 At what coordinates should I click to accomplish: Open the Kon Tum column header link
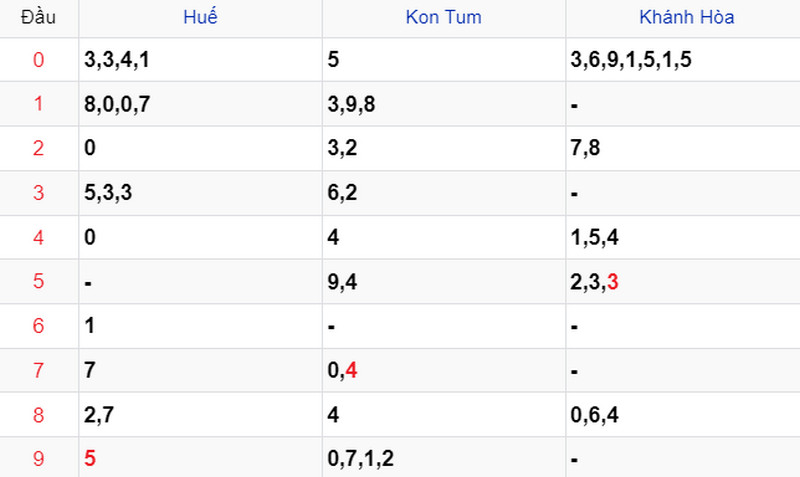(443, 17)
